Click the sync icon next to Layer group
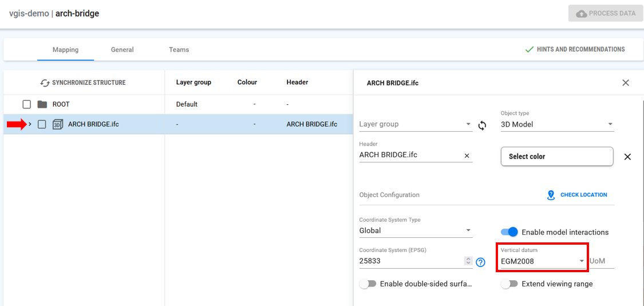Image resolution: width=644 pixels, height=306 pixels. click(x=483, y=125)
